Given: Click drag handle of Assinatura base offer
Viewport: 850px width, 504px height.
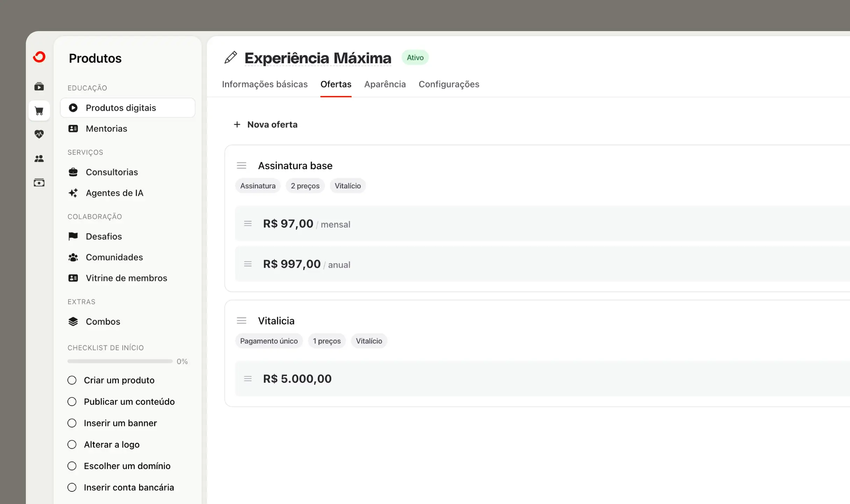Looking at the screenshot, I should pos(242,166).
